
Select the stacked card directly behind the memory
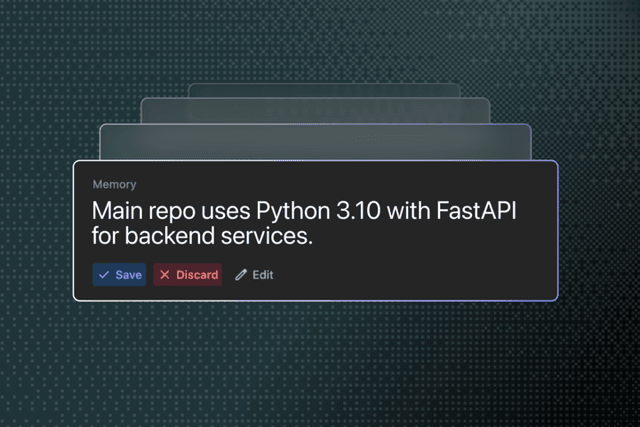(x=315, y=142)
